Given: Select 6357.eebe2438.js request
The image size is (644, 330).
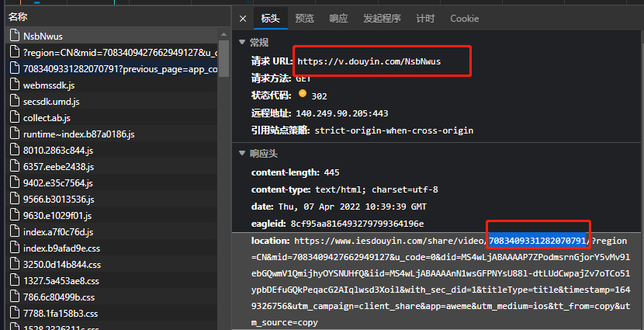Looking at the screenshot, I should pyautogui.click(x=112, y=166).
